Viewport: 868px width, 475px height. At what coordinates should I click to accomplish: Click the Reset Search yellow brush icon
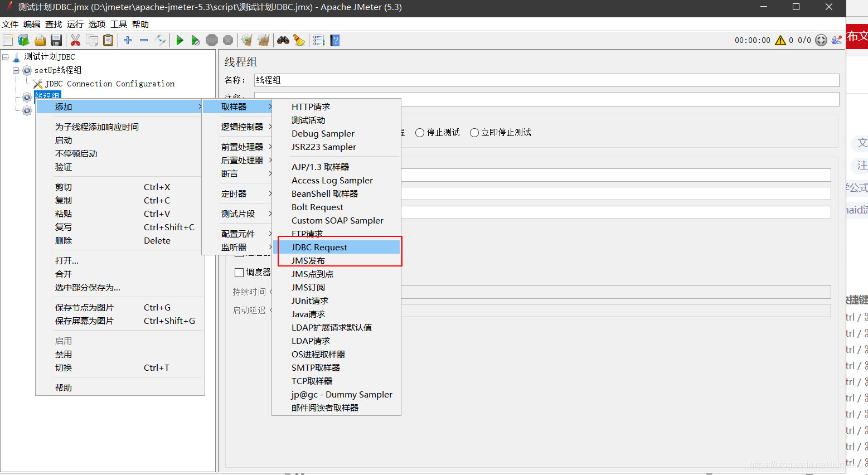299,40
